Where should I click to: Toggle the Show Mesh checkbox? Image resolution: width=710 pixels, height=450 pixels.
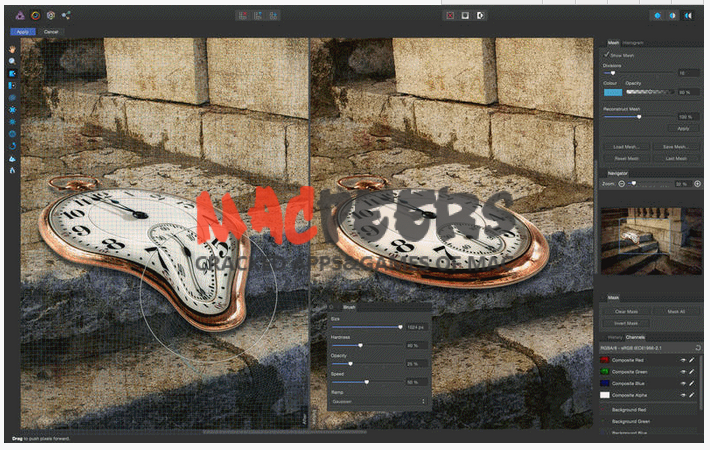[x=605, y=55]
